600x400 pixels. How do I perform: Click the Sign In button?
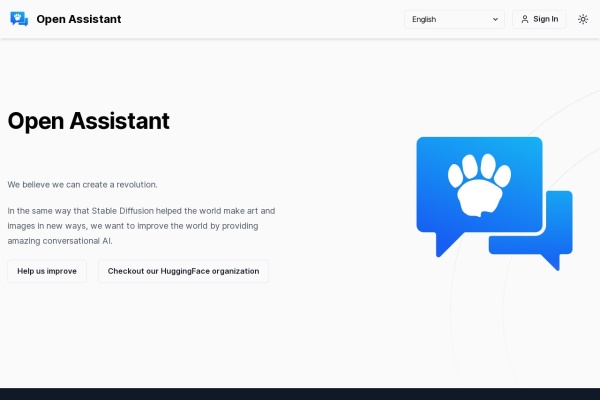(539, 19)
